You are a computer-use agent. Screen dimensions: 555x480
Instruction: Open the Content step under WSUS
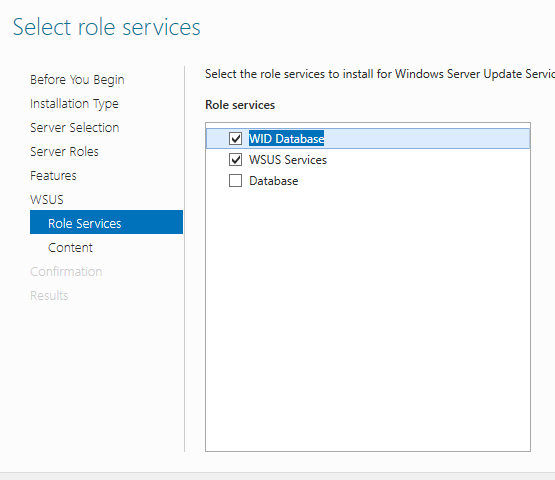tap(70, 247)
